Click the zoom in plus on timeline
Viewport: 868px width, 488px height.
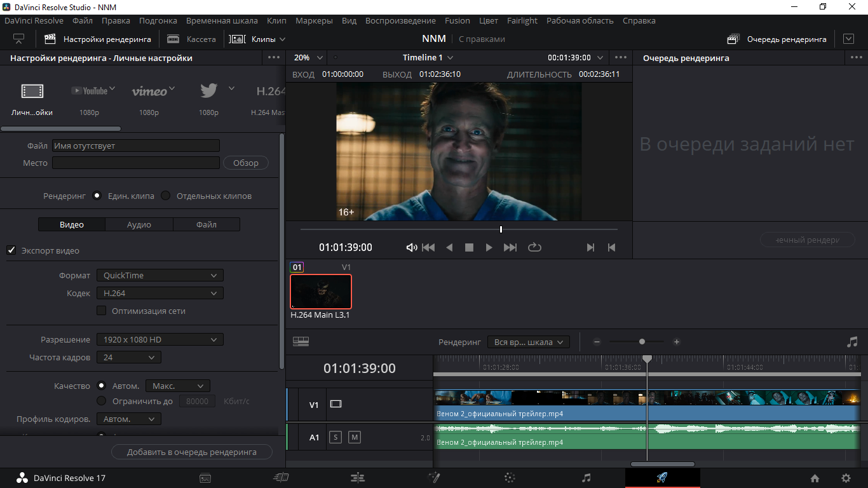pos(677,342)
